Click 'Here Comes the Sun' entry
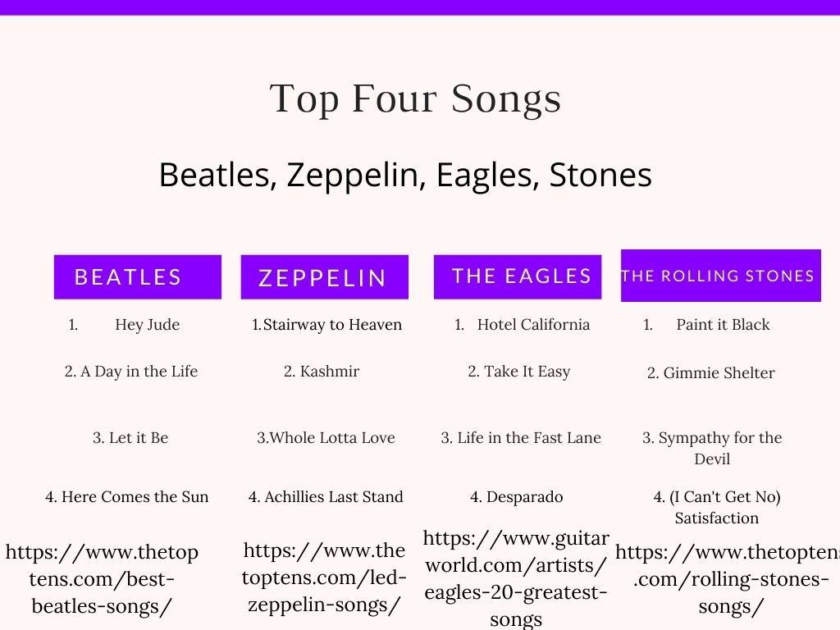840x630 pixels. 127,497
